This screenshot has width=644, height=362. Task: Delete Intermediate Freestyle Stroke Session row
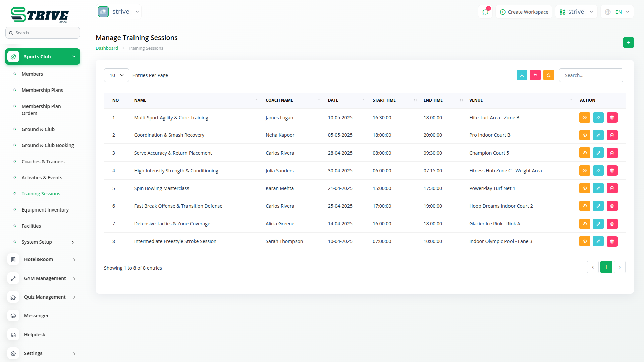(612, 241)
